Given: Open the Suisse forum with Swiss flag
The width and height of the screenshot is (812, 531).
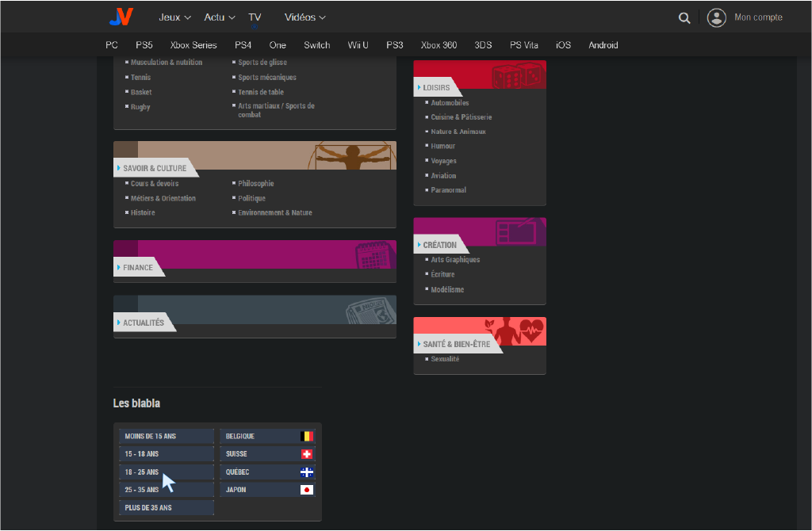Looking at the screenshot, I should [267, 454].
